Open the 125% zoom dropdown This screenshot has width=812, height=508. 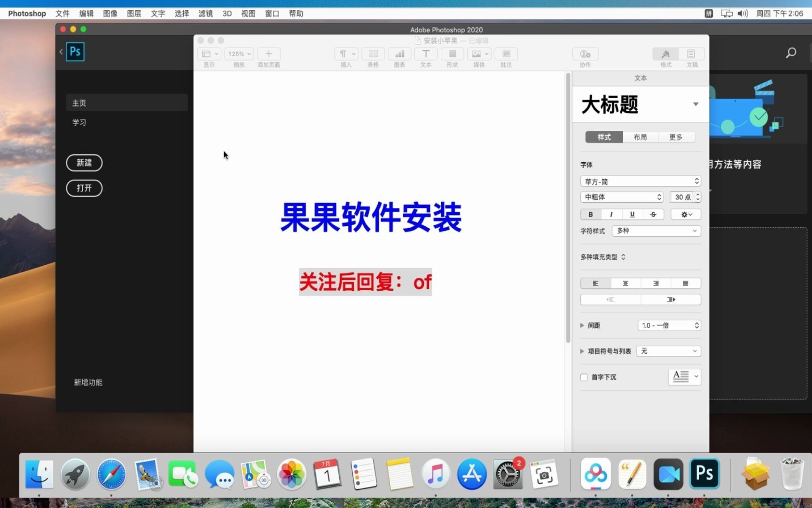click(239, 54)
